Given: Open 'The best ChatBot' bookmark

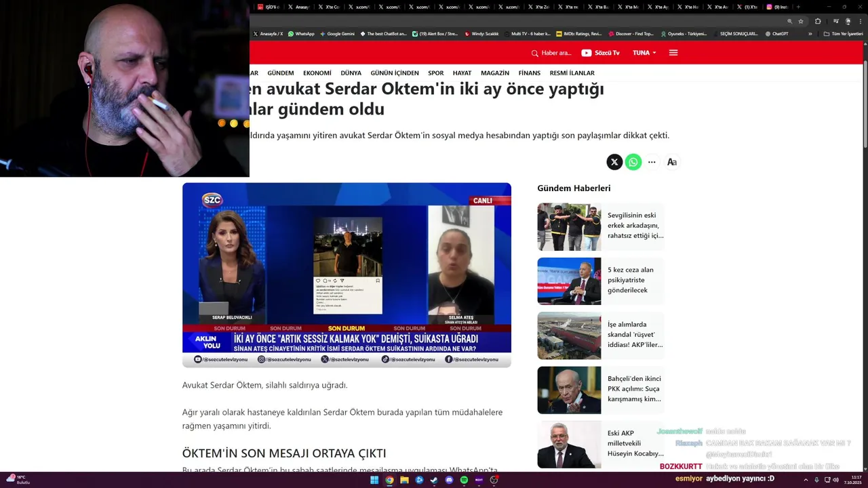Looking at the screenshot, I should pos(383,33).
